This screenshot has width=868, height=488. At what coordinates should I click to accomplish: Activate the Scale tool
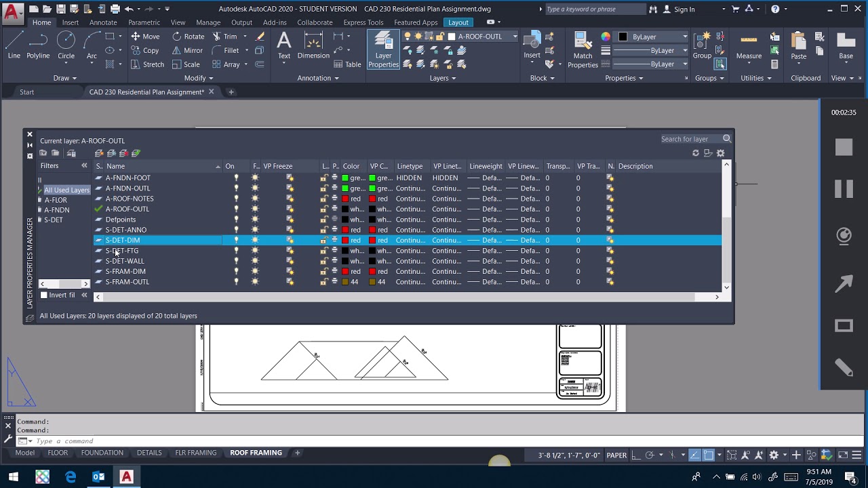coord(186,64)
